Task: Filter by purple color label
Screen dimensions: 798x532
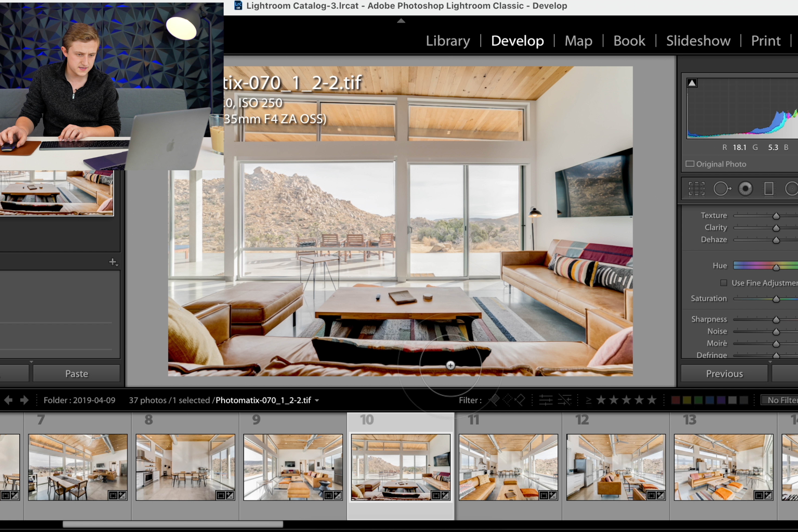Action: 721,400
